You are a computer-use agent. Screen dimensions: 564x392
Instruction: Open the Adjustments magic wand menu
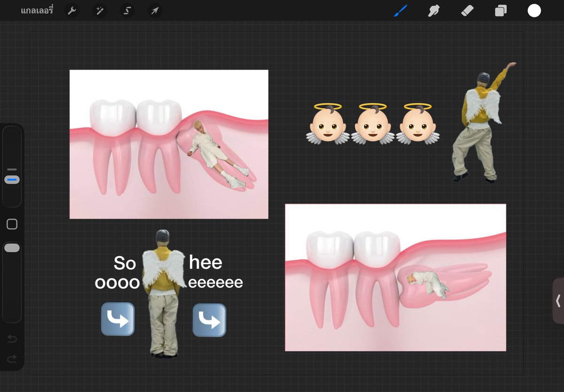[x=99, y=10]
